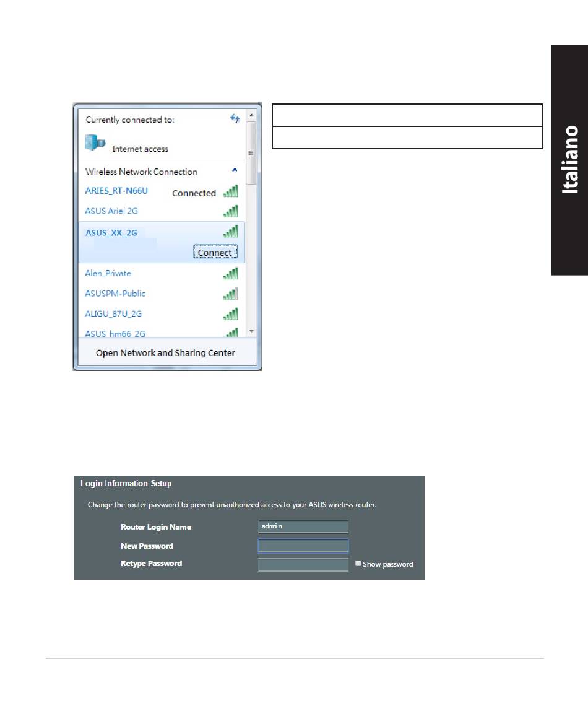
Task: Click signal bars icon for ALIGU_87U_2G
Action: click(x=230, y=314)
